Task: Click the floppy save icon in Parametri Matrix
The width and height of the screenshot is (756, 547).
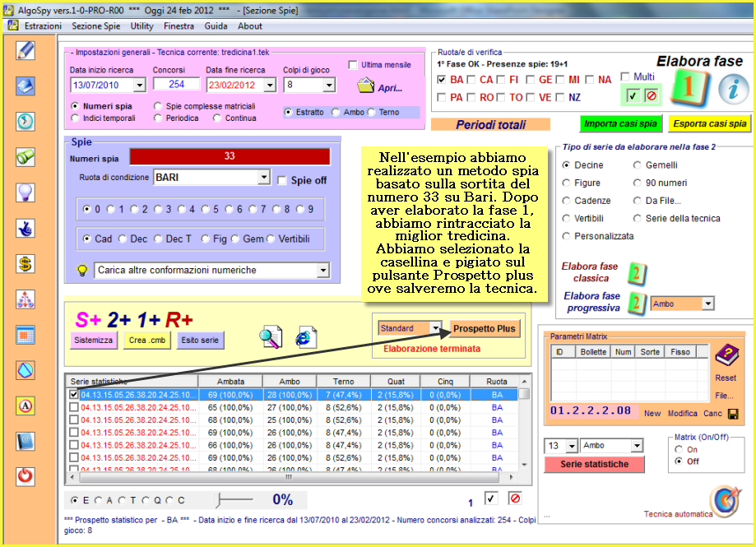Action: pos(733,414)
